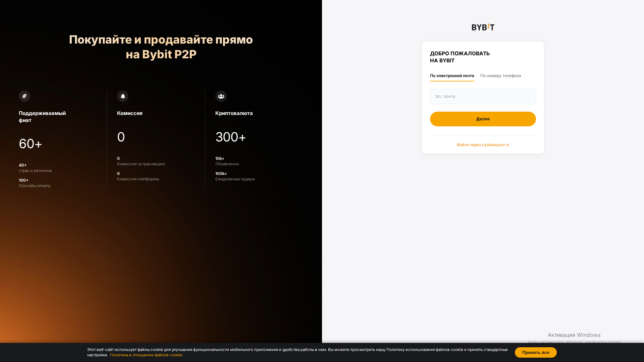Click the Ежедневные ордера label

(x=235, y=179)
